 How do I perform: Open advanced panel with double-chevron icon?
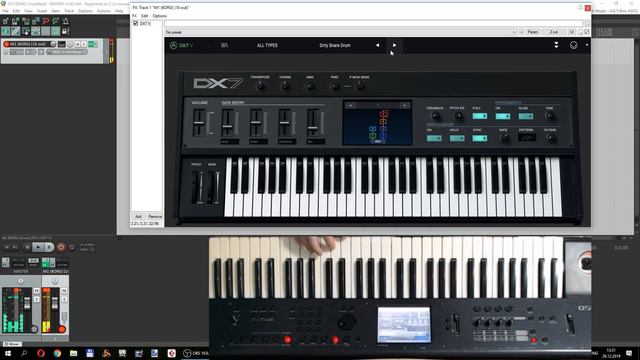point(556,45)
